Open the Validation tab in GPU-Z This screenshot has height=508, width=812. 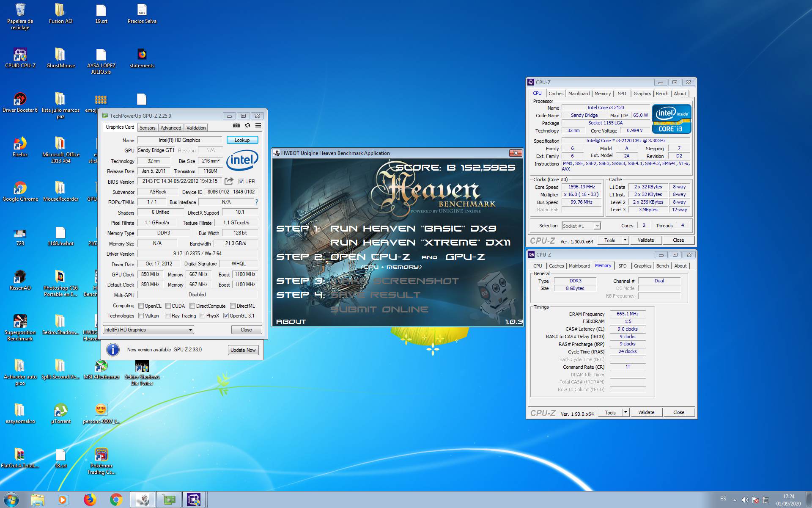pos(196,128)
